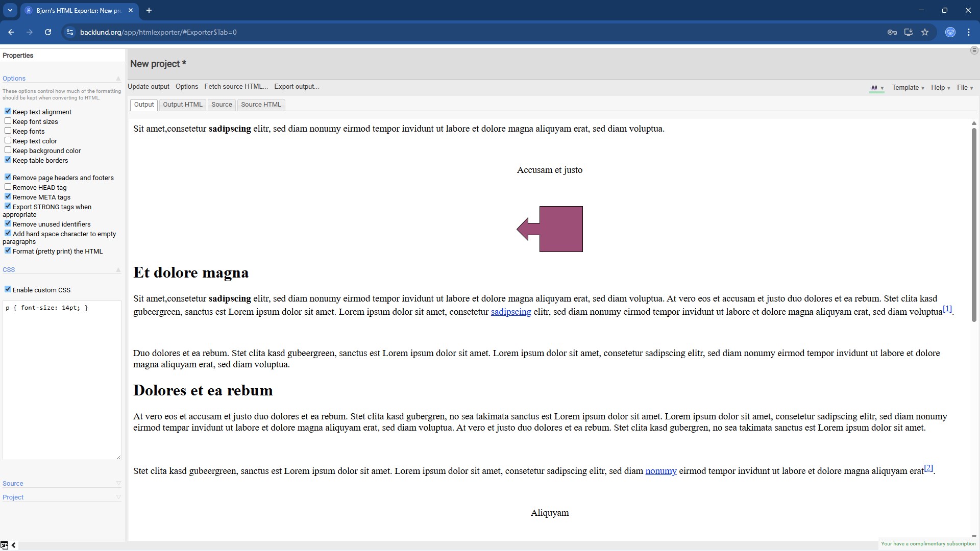The image size is (980, 551).
Task: Open site information icon in address bar
Action: pos(70,32)
